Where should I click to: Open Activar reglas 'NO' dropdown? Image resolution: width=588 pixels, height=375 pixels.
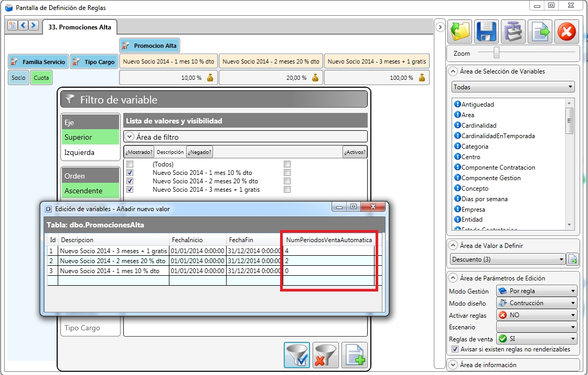[537, 315]
